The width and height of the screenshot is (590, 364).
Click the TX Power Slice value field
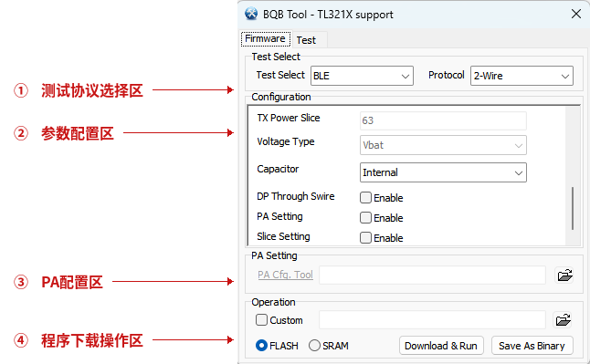pos(443,120)
